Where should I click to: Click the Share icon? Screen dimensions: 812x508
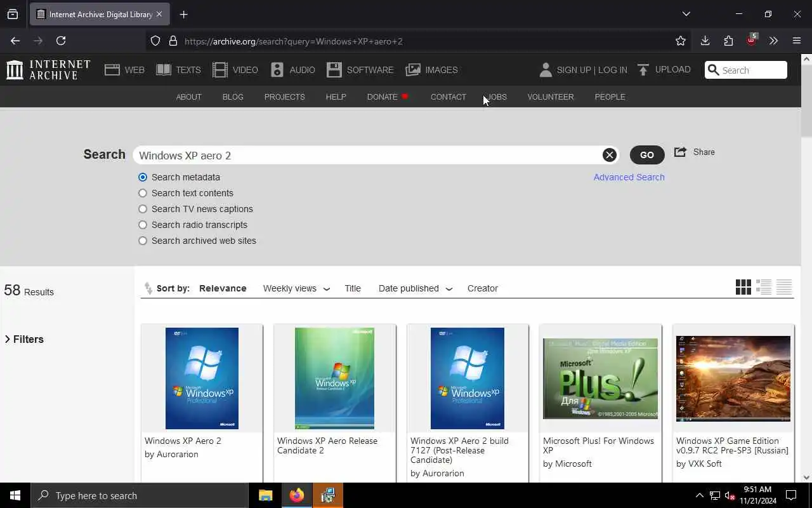point(681,152)
